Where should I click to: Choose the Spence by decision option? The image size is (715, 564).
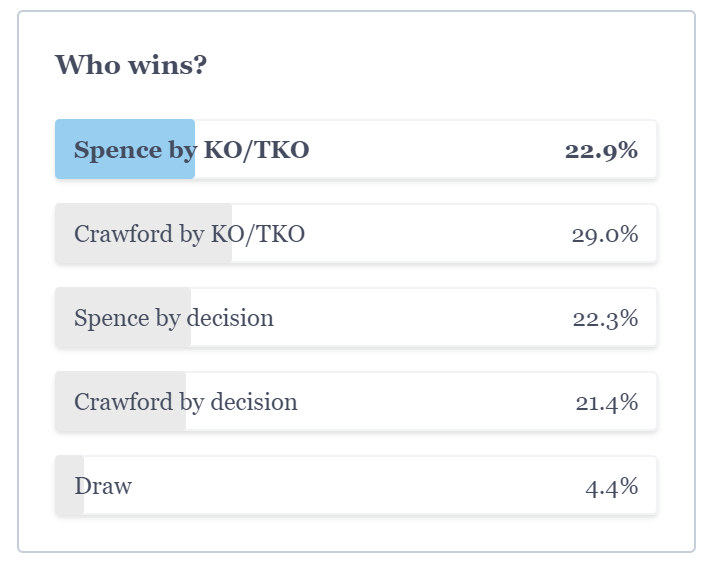click(356, 317)
